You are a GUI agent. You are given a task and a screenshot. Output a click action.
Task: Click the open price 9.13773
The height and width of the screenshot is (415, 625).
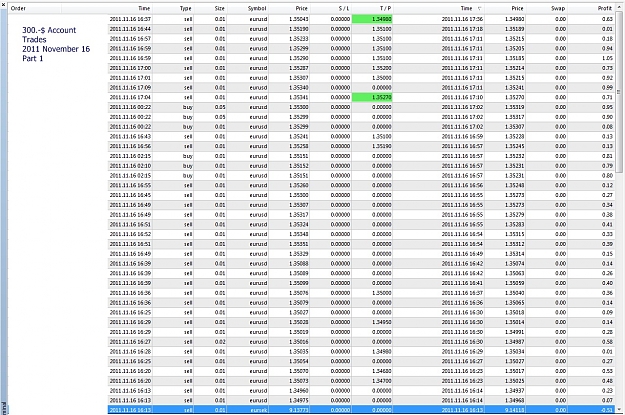[299, 410]
